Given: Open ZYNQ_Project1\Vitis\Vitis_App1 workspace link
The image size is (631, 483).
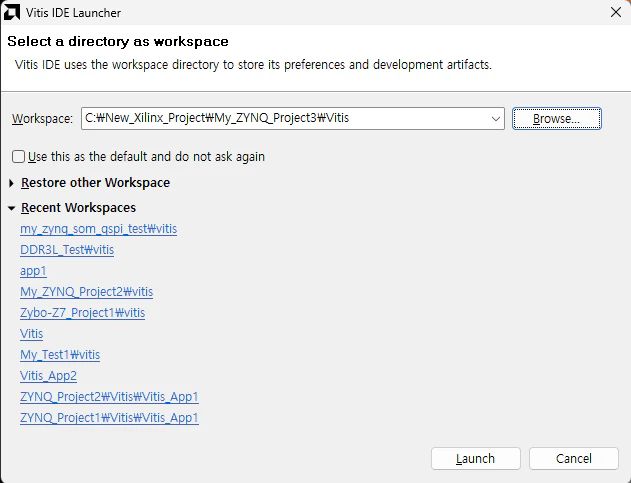Looking at the screenshot, I should [109, 418].
